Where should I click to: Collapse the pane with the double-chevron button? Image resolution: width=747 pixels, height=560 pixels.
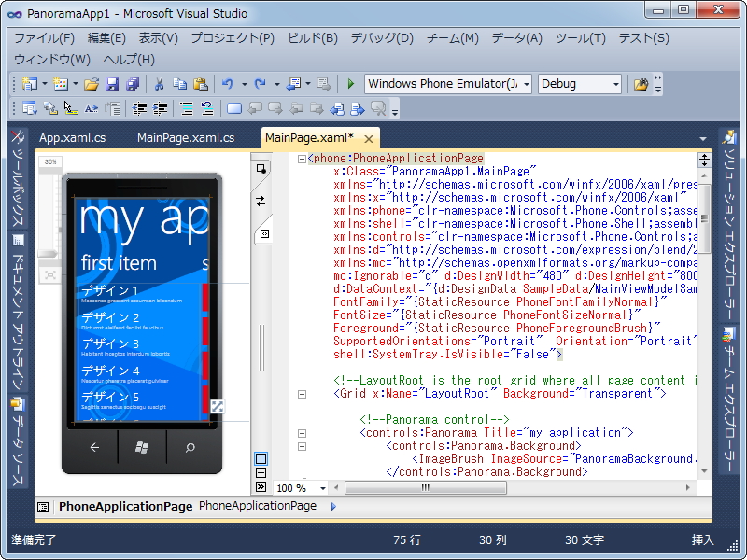point(261,487)
